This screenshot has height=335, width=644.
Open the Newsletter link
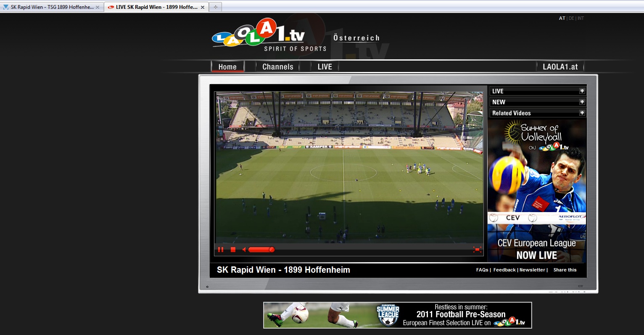532,270
